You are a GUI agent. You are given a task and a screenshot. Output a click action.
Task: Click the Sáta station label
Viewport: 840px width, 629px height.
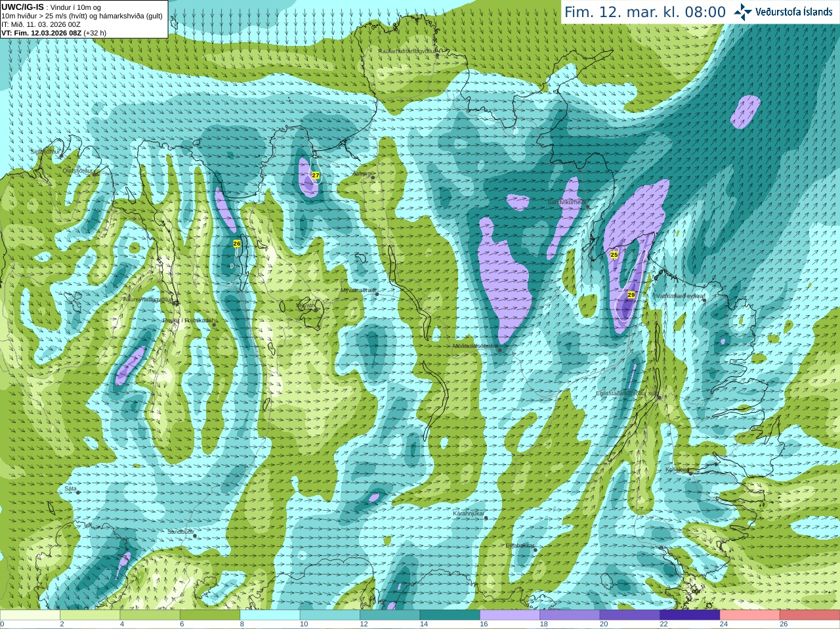pyautogui.click(x=71, y=488)
